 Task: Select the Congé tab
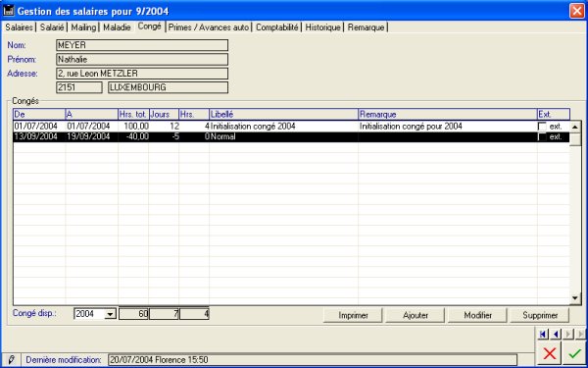(x=149, y=26)
